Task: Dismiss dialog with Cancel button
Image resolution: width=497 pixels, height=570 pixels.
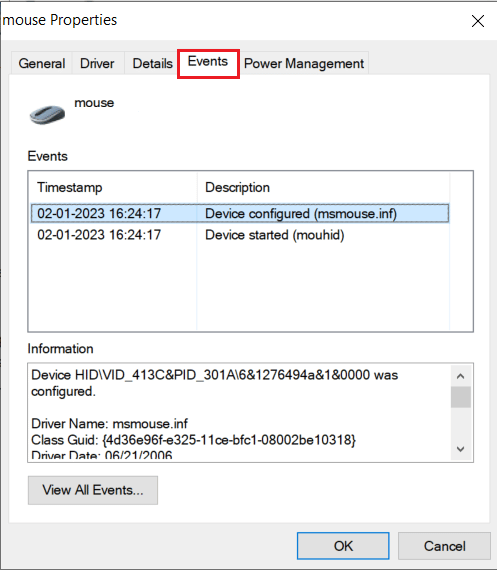Action: pos(444,546)
